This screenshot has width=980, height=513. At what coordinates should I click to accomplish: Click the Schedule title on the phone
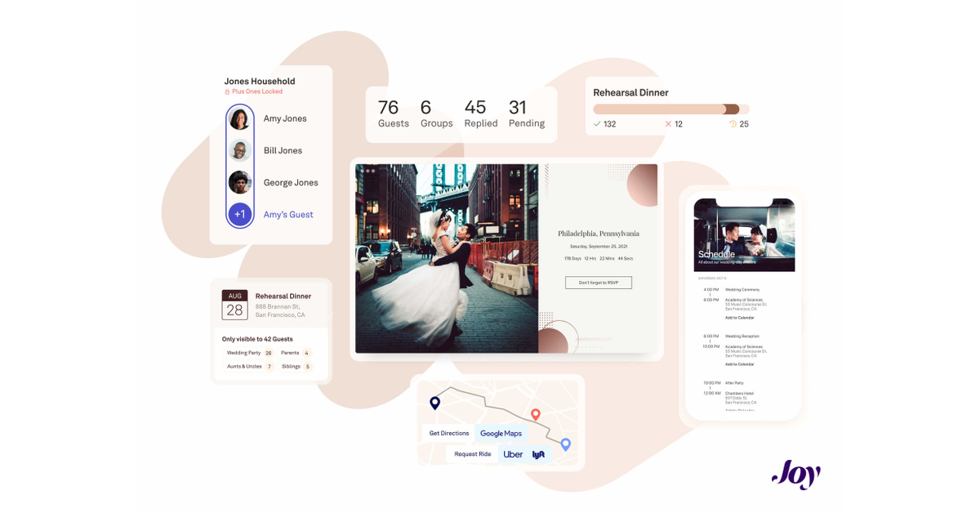pos(716,254)
